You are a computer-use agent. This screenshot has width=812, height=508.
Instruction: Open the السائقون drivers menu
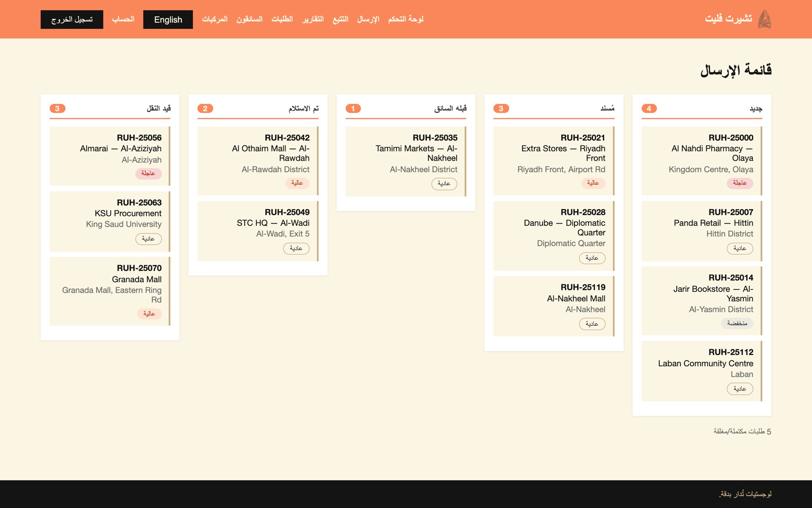249,19
